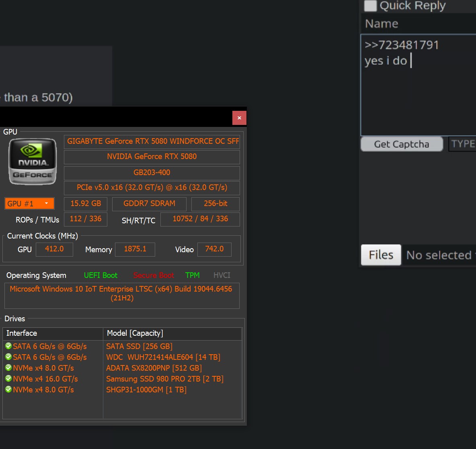Click the PCIe v5.0 x16 link field
The width and height of the screenshot is (476, 449).
coord(152,188)
